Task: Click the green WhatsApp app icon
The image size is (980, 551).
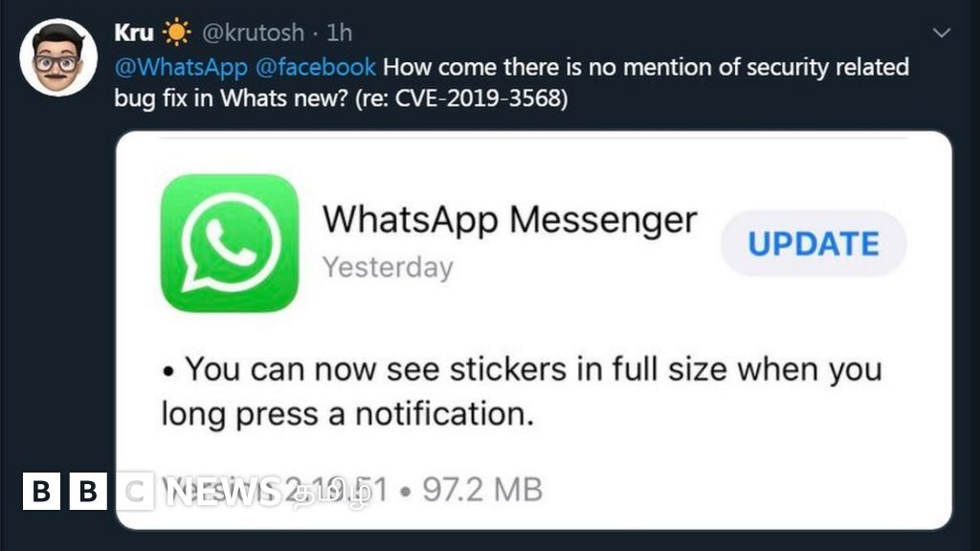Action: (x=230, y=243)
